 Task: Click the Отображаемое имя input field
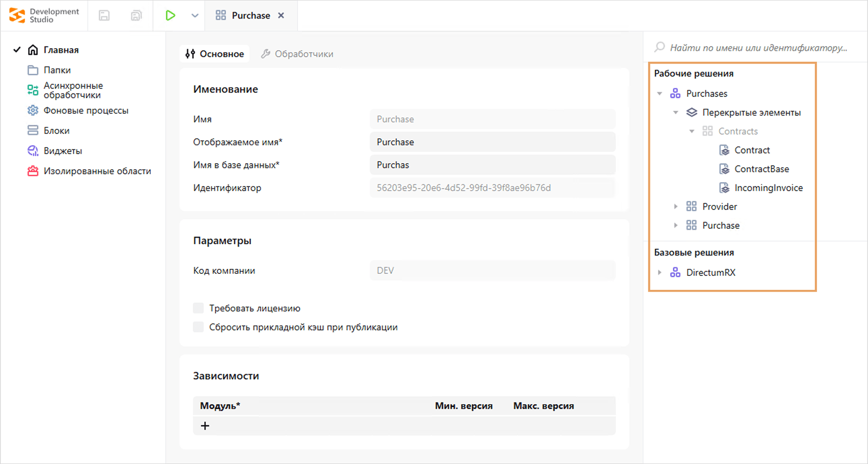[492, 142]
